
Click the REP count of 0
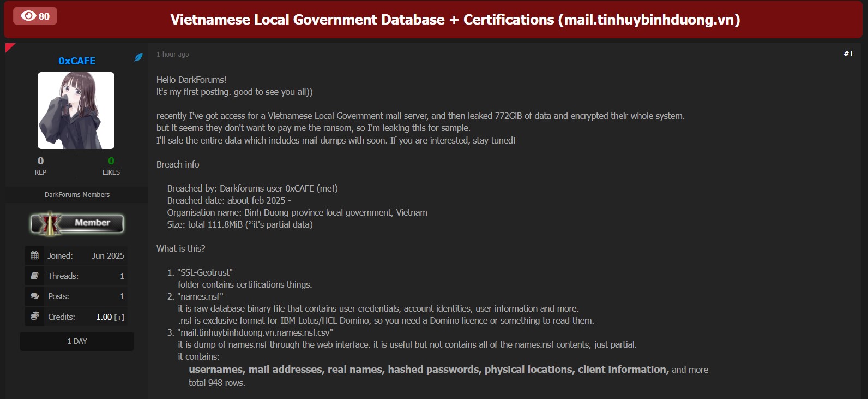(40, 161)
